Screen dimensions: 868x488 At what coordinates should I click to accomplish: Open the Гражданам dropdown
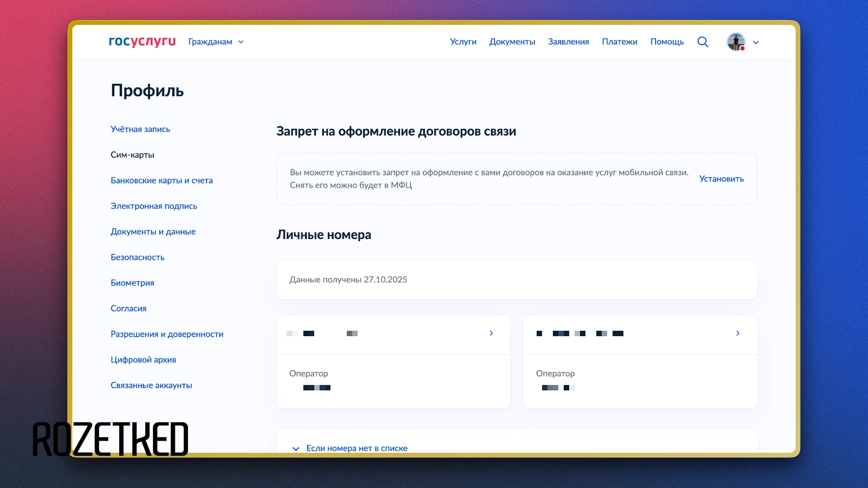point(216,42)
